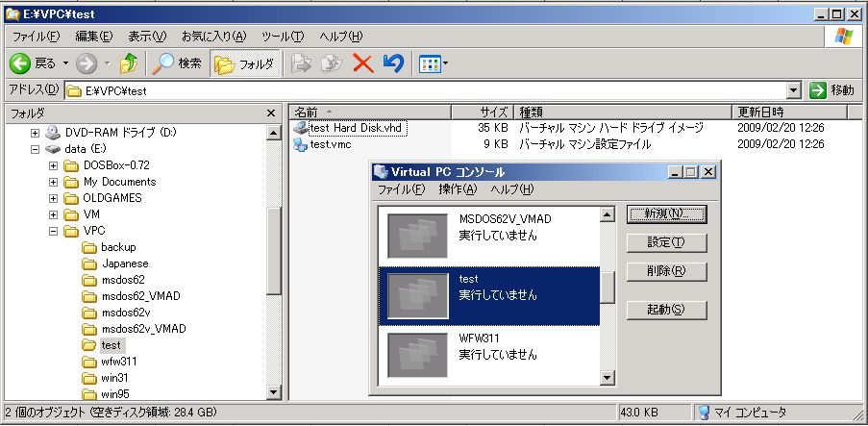Image resolution: width=868 pixels, height=426 pixels.
Task: Select the win95 folder in tree
Action: tap(115, 394)
